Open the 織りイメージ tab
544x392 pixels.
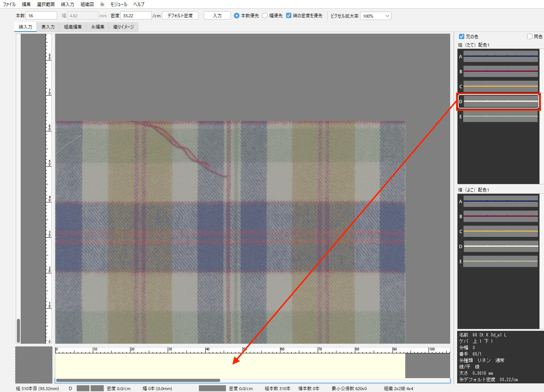coord(123,27)
